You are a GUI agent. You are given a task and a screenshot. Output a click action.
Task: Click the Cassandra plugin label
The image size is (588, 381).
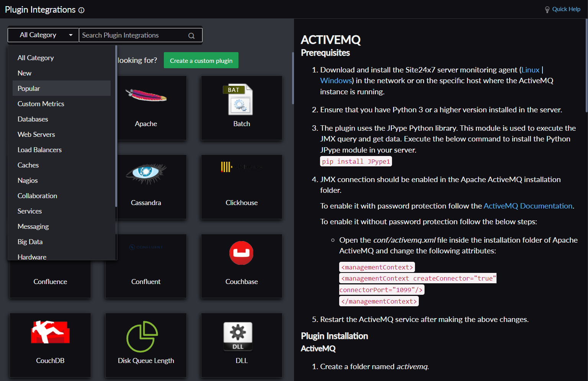[146, 203]
